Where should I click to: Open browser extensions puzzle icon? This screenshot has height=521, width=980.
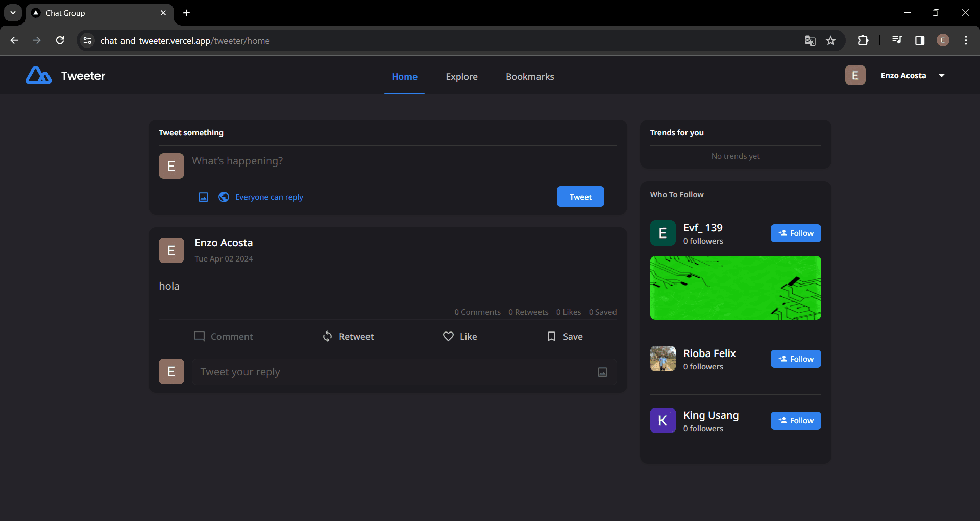863,41
